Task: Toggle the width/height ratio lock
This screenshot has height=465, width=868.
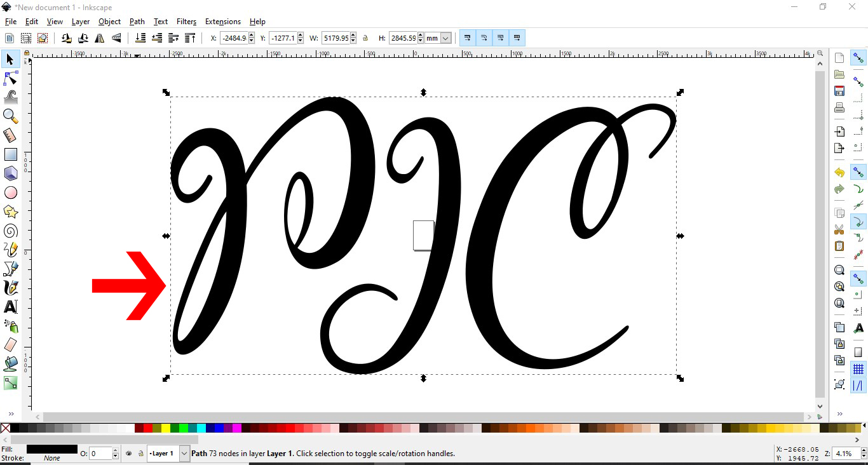Action: click(365, 38)
